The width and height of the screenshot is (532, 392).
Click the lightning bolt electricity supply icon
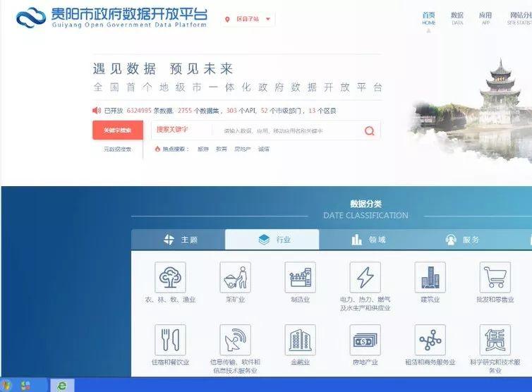[x=365, y=277]
